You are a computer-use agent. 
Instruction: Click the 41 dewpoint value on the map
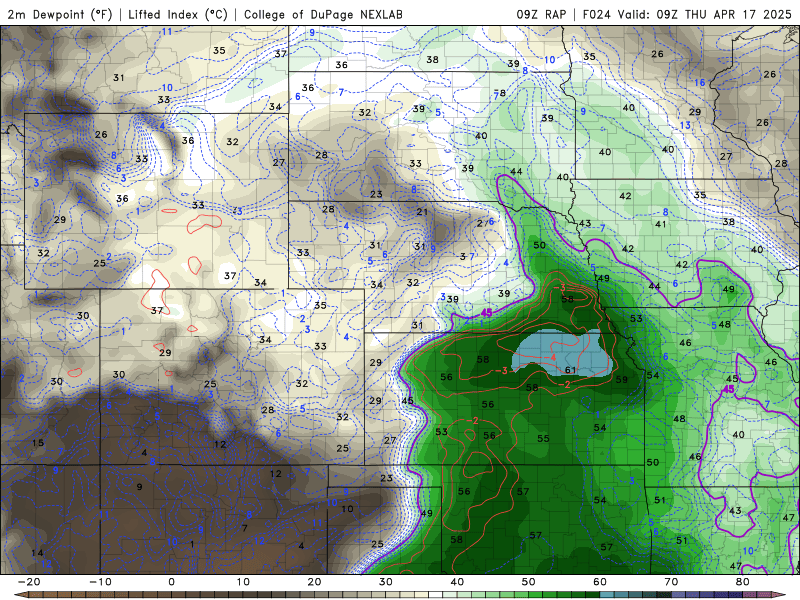pyautogui.click(x=661, y=224)
